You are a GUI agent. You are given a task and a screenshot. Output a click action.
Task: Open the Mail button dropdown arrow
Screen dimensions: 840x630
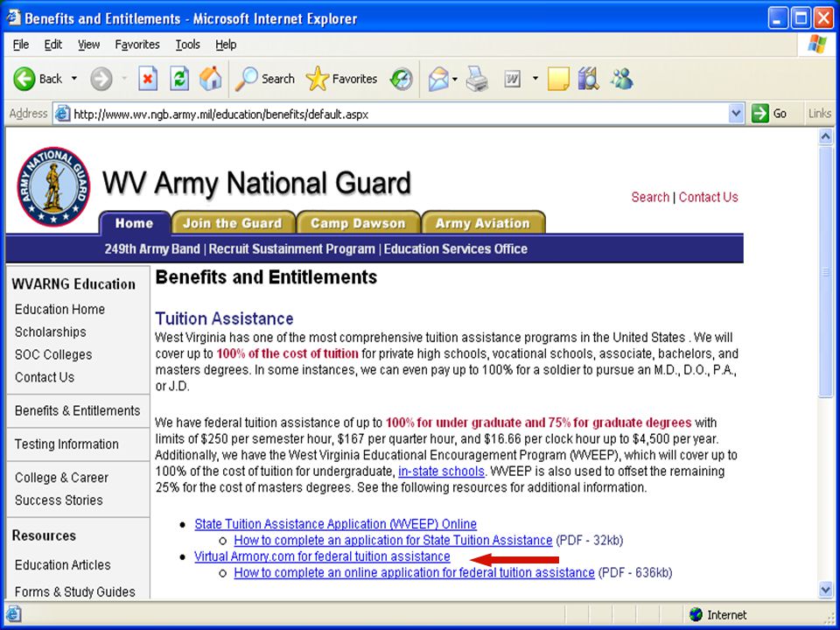pos(455,79)
